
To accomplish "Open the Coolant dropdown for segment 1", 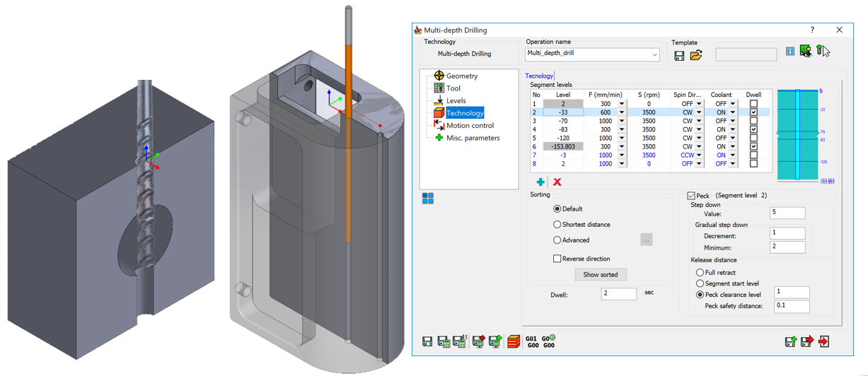I will coord(732,104).
